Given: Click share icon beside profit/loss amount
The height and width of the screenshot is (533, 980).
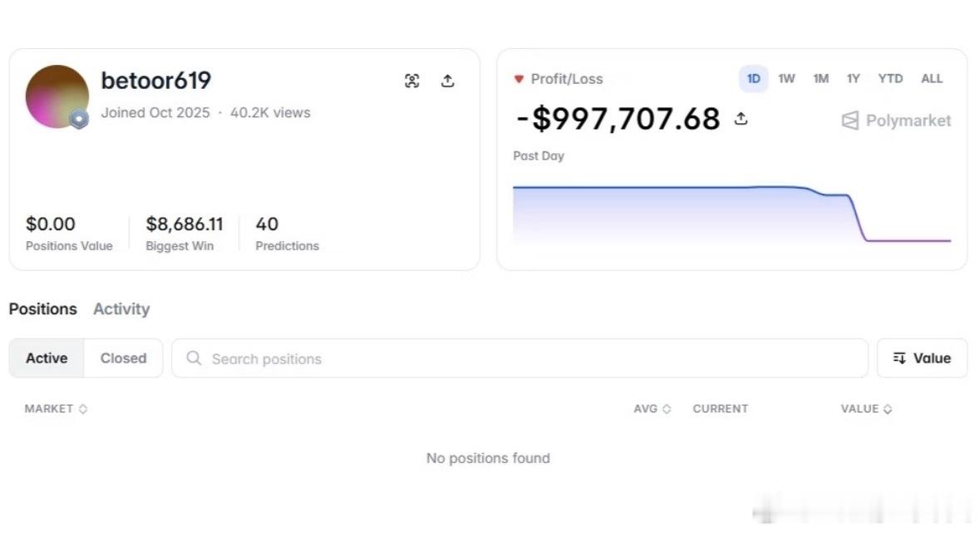Looking at the screenshot, I should (x=741, y=118).
